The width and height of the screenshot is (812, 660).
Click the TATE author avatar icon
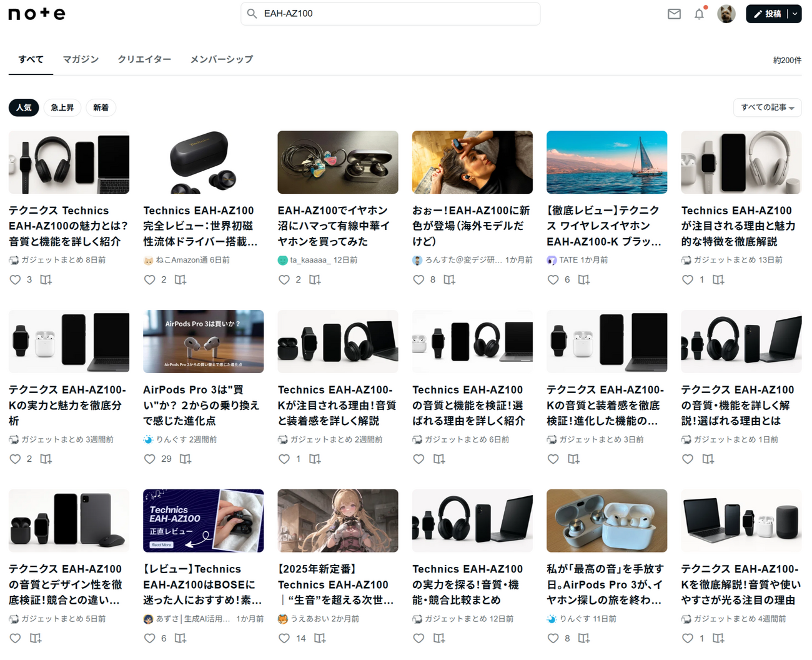[x=552, y=261]
